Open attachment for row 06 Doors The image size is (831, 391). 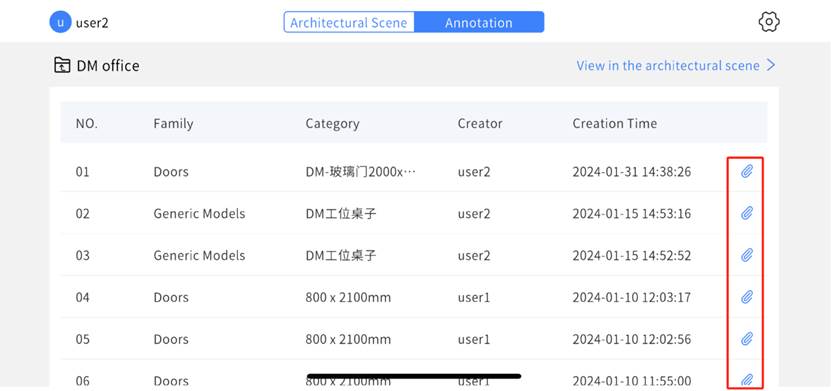(747, 379)
